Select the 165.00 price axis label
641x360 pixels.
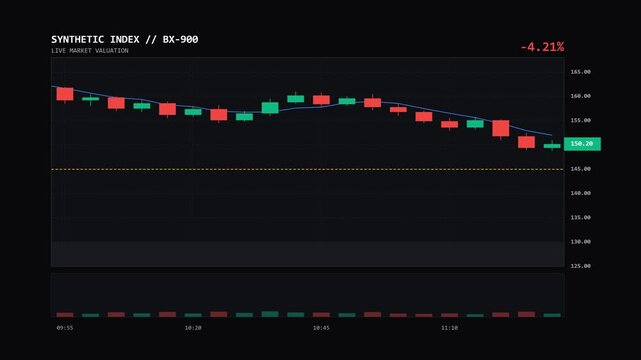(580, 72)
